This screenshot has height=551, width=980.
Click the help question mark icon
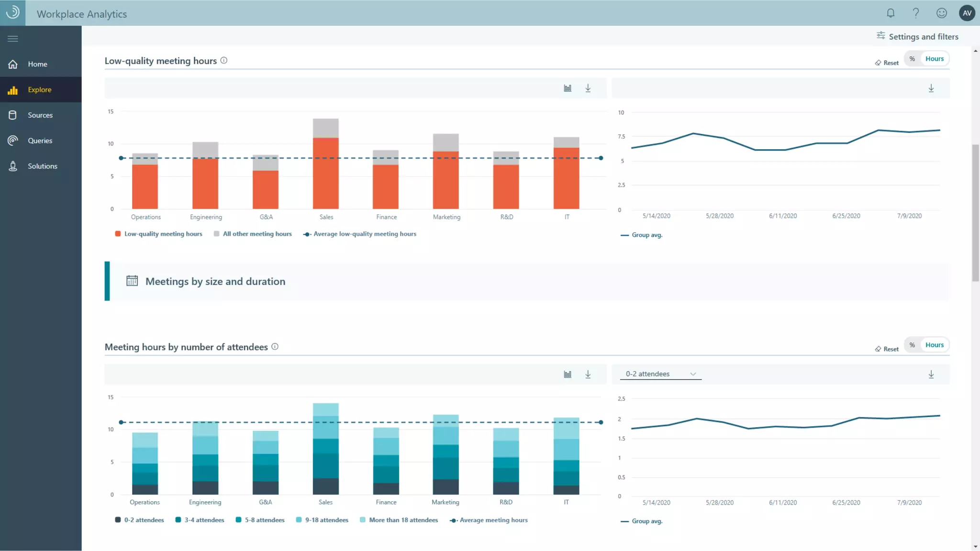(x=915, y=13)
